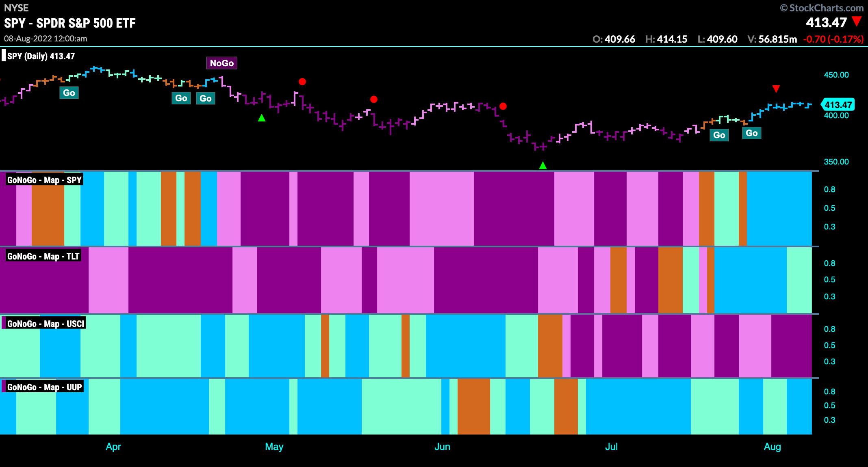Click the open price O: 409.66

(614, 39)
